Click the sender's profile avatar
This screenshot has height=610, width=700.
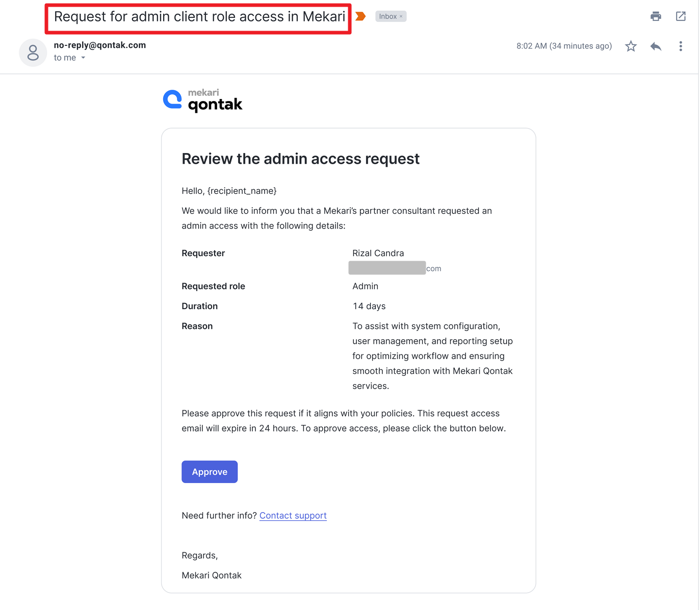pyautogui.click(x=33, y=53)
